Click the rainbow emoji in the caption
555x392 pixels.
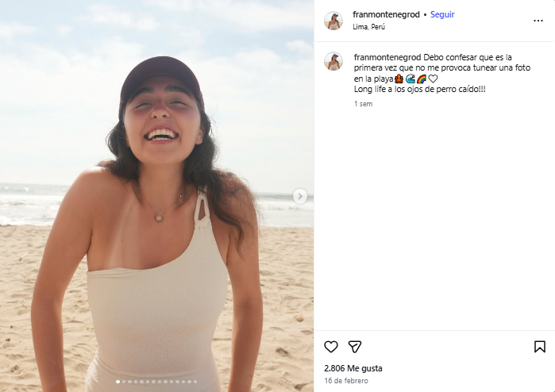click(x=422, y=79)
